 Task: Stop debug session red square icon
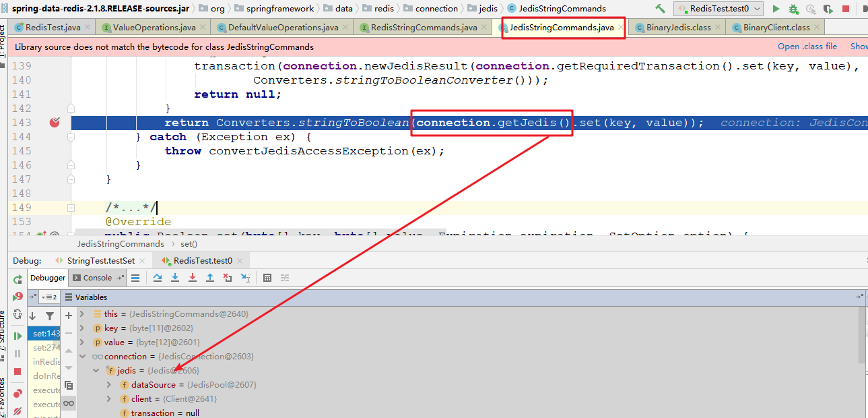click(18, 371)
